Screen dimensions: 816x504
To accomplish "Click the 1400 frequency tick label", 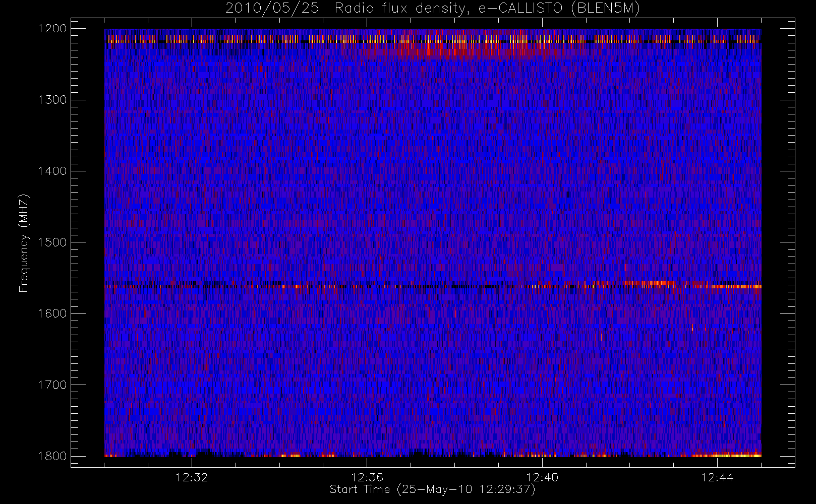I will pyautogui.click(x=53, y=171).
